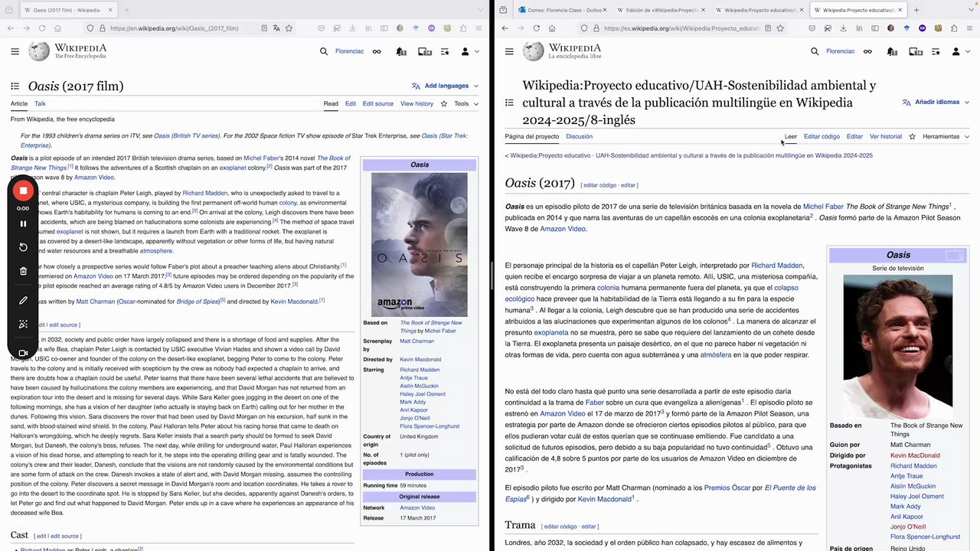Click the translate icon in left browser URL bar
The height and width of the screenshot is (551, 980).
[x=276, y=28]
